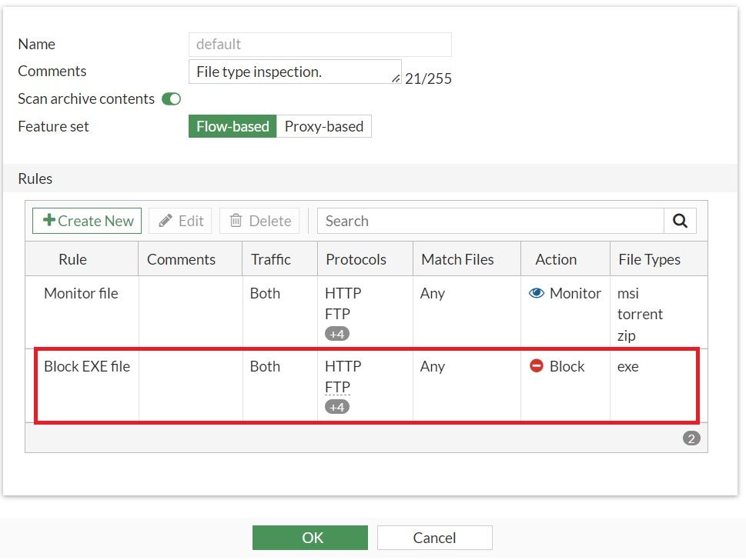Click the search magnifier icon

tap(680, 221)
